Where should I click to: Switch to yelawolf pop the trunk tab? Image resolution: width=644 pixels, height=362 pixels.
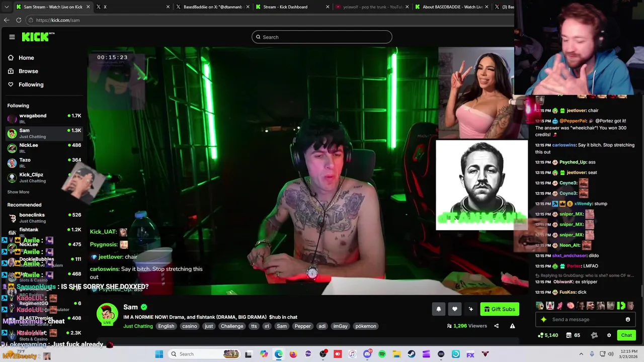(x=372, y=7)
